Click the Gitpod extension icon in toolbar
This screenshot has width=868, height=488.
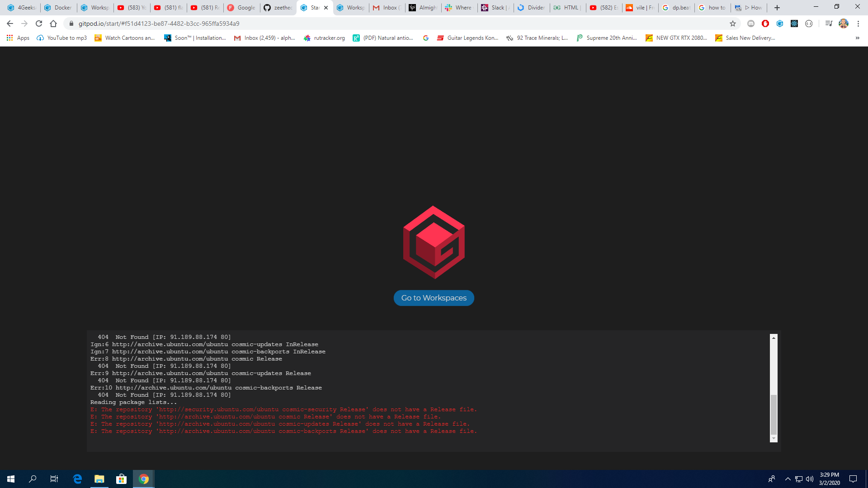(780, 23)
